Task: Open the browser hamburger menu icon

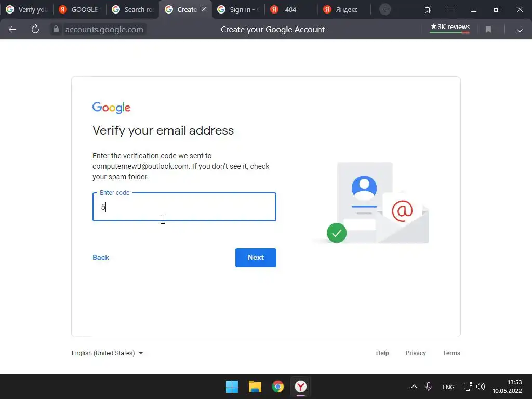Action: [x=451, y=9]
